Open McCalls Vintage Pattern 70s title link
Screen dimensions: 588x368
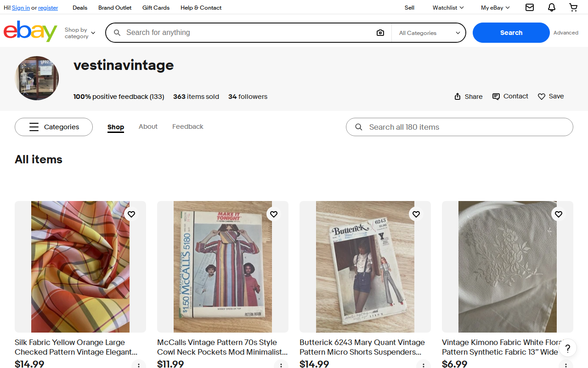222,347
